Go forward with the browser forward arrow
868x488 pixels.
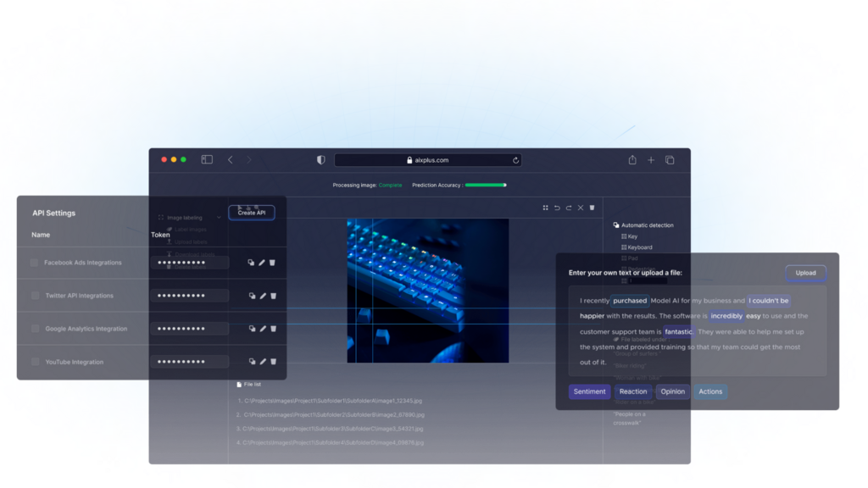[249, 160]
